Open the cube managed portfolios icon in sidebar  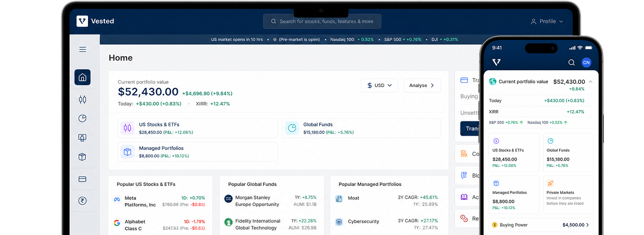point(83,157)
